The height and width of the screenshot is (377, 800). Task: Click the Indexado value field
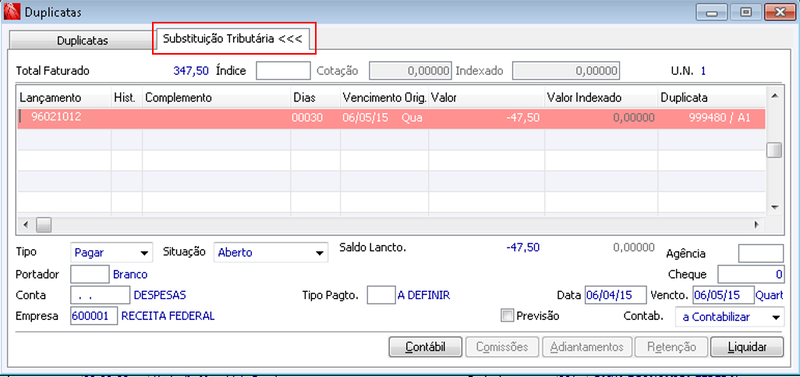click(566, 71)
